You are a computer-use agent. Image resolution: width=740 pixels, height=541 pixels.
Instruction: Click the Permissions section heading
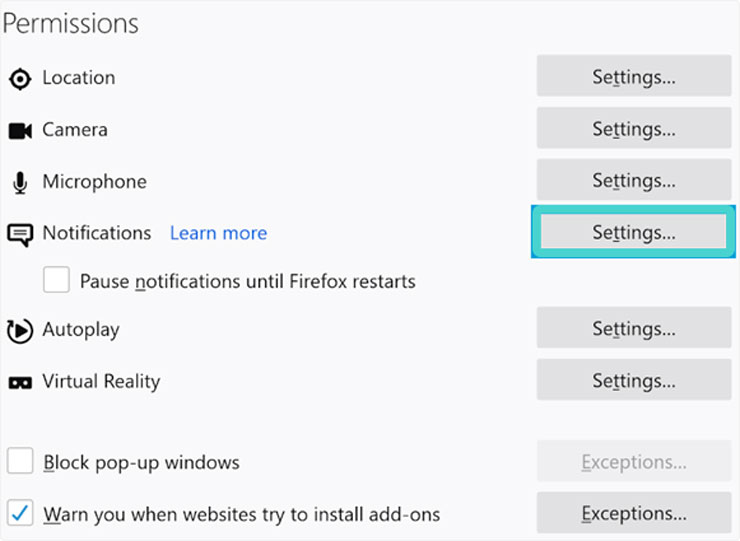[71, 24]
